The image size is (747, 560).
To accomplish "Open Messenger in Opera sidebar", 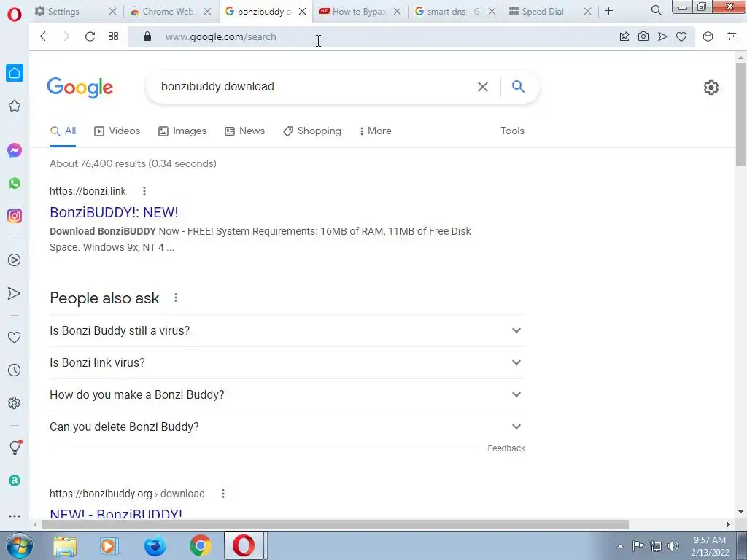I will point(15,150).
